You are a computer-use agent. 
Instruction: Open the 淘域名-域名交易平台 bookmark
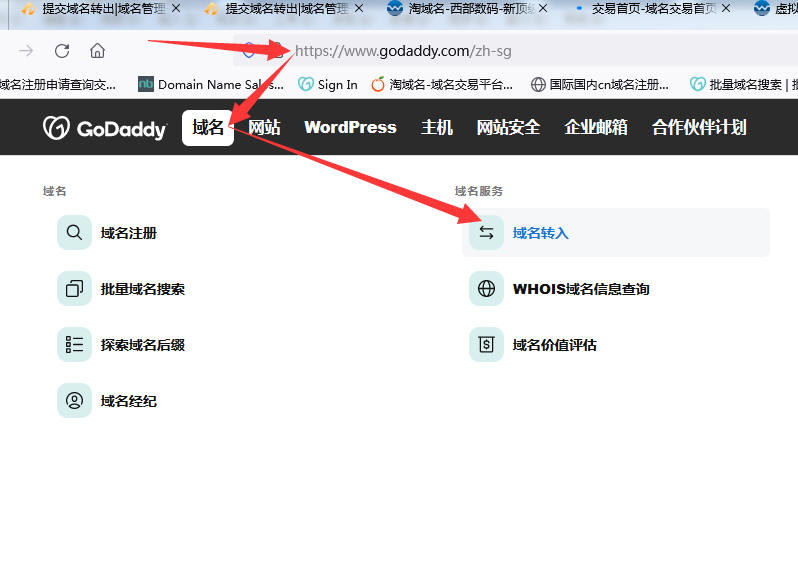click(442, 84)
